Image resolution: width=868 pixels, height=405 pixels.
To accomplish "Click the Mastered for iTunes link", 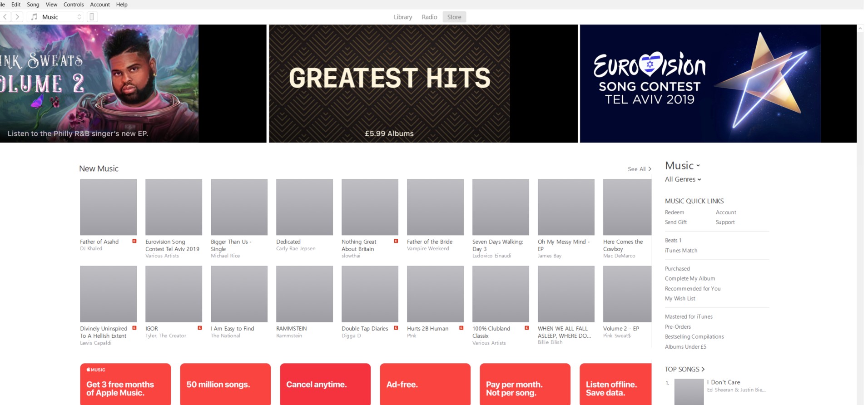I will coord(689,317).
